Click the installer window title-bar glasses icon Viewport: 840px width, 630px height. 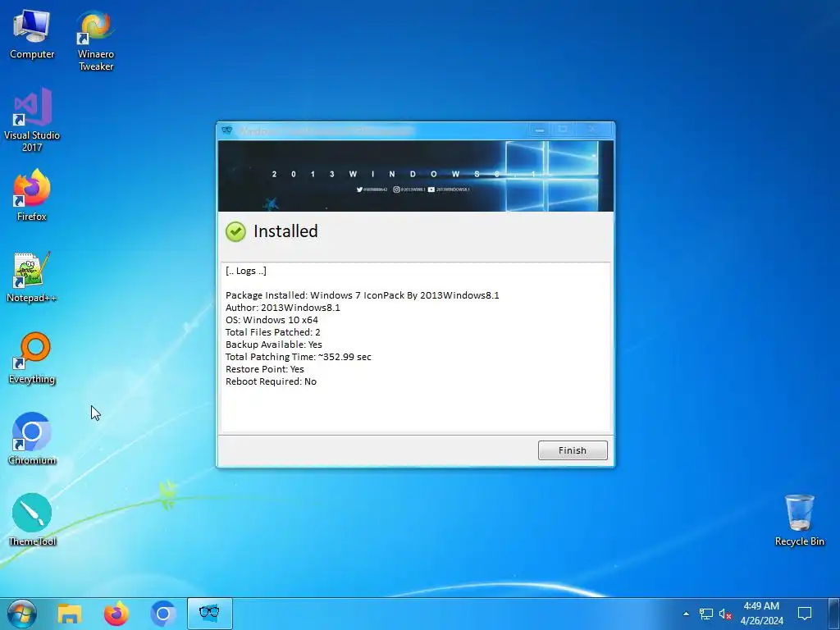pyautogui.click(x=226, y=130)
